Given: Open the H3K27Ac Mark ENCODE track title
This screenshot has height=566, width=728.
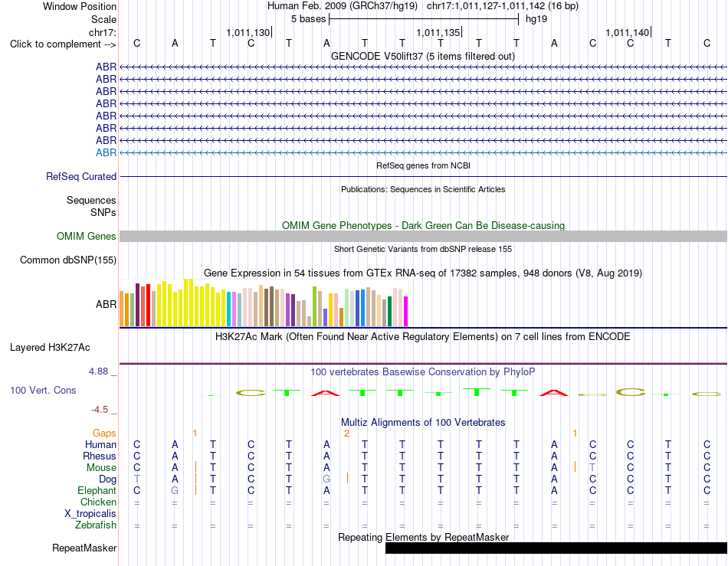Looking at the screenshot, I should [x=422, y=336].
